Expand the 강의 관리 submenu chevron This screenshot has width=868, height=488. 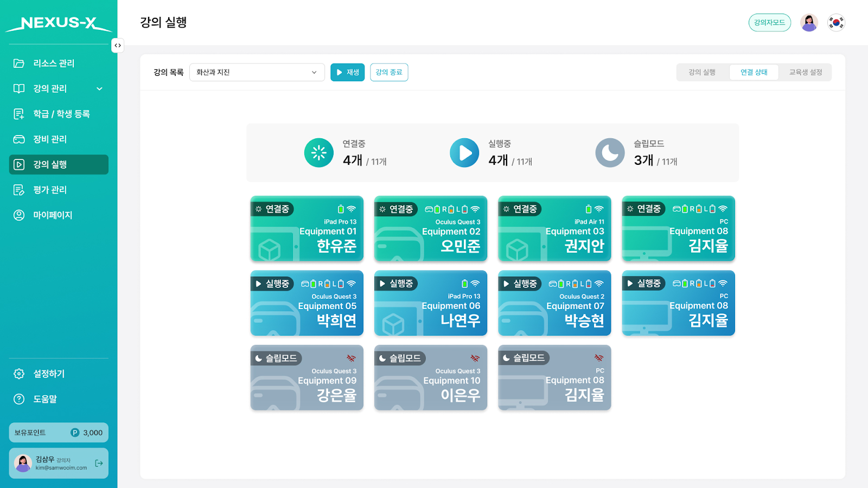coord(99,88)
